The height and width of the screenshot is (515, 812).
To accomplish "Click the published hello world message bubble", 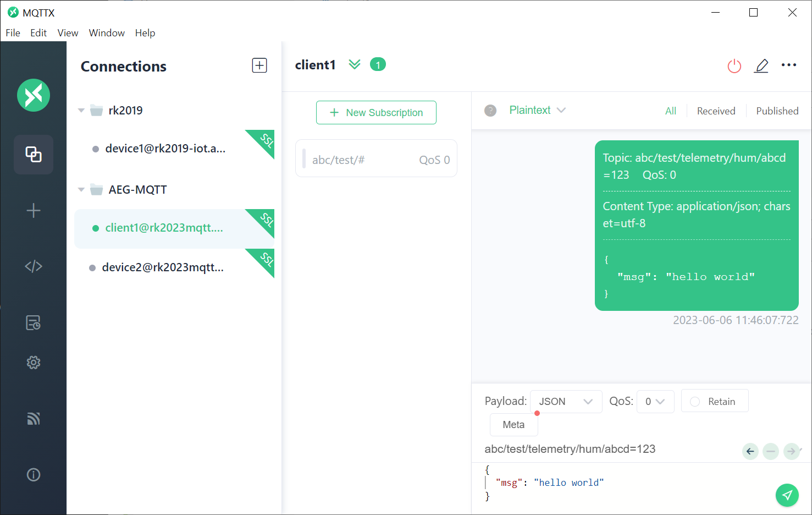I will click(x=697, y=226).
